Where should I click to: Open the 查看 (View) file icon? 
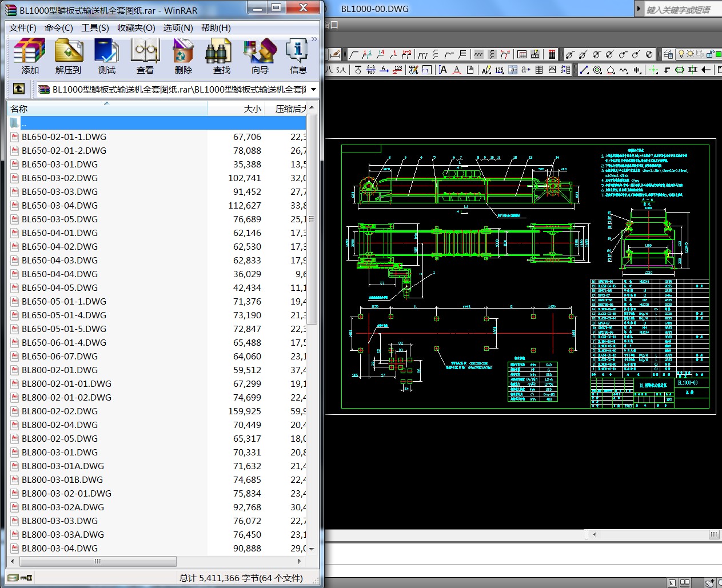tap(145, 56)
